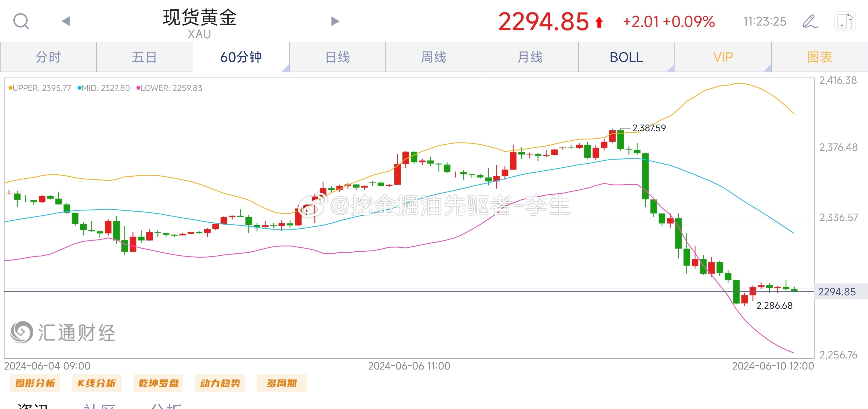
Task: Click the MID: 2327.80 legend
Action: click(103, 88)
